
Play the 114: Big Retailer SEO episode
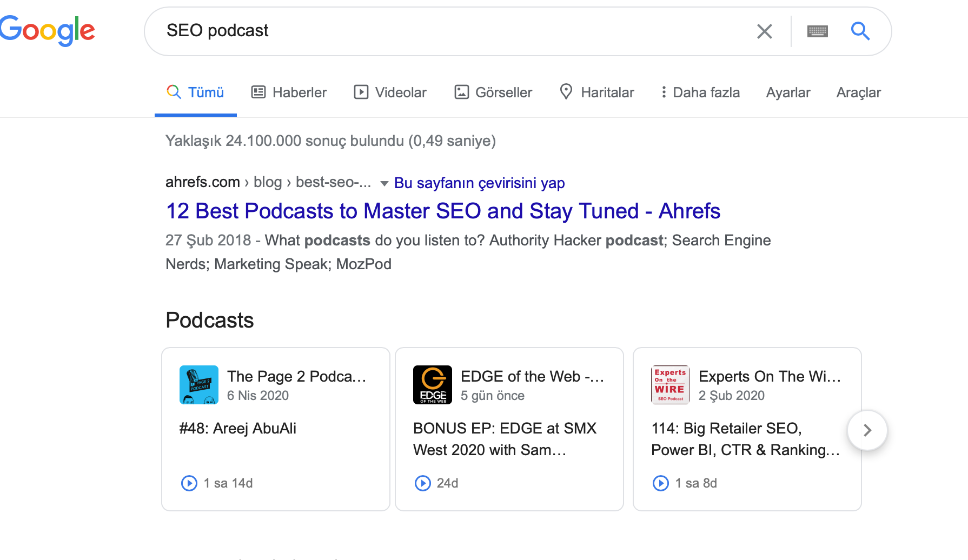(x=660, y=483)
